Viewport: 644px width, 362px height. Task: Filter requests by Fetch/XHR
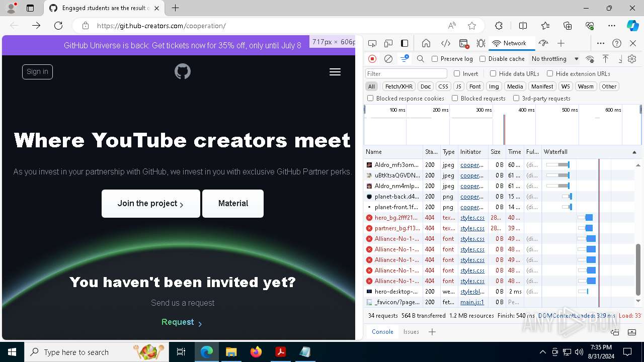coord(399,86)
